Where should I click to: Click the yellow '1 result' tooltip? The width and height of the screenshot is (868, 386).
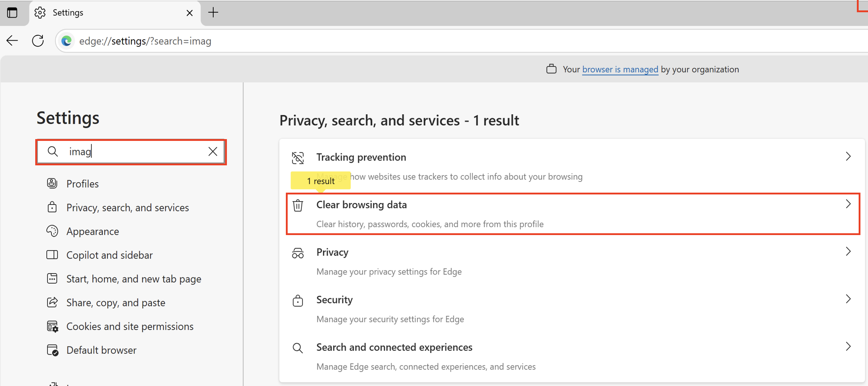[x=321, y=181]
